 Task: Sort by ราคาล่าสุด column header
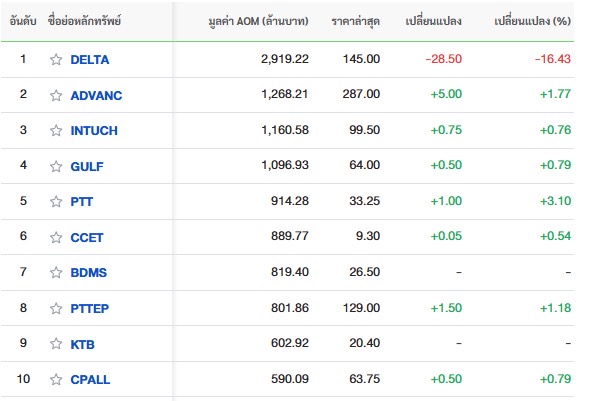point(355,21)
